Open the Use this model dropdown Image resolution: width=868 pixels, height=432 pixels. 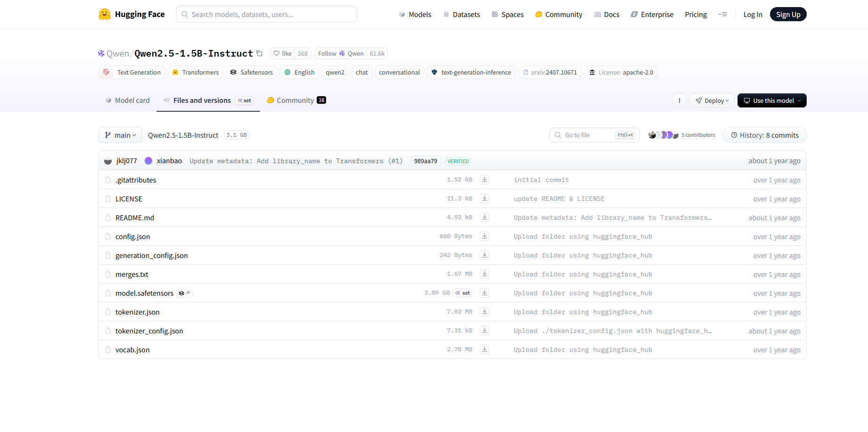point(772,100)
